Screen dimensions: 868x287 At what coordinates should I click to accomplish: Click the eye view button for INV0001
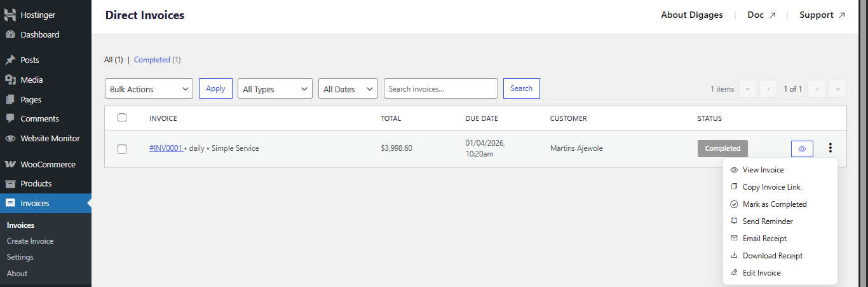click(x=802, y=148)
